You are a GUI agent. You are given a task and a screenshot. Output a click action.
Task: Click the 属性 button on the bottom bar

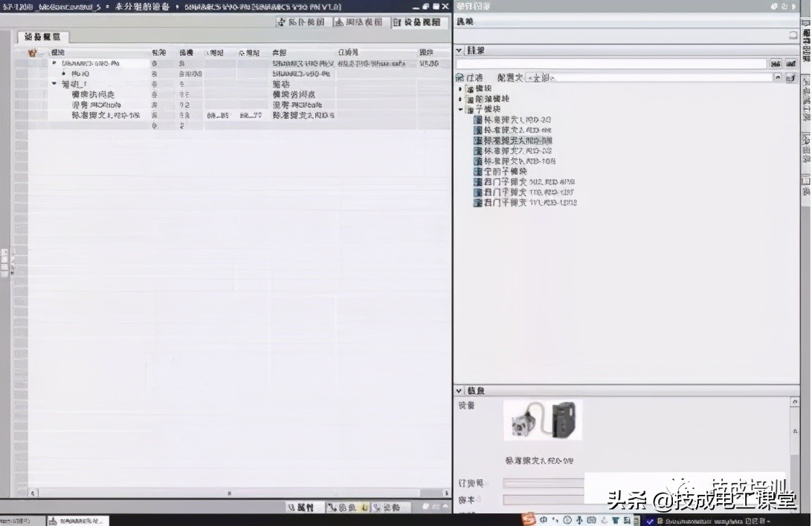click(x=303, y=507)
